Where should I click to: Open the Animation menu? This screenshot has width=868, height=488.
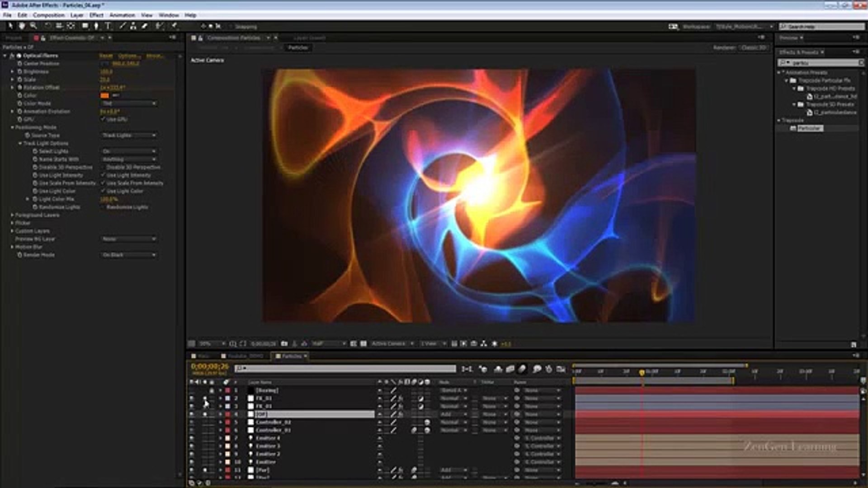[122, 15]
